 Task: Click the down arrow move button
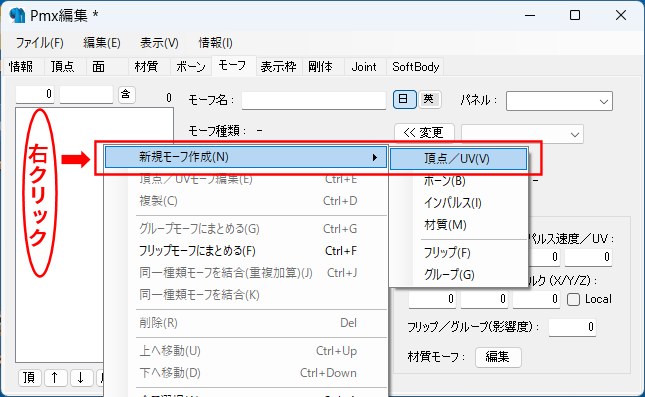point(81,378)
